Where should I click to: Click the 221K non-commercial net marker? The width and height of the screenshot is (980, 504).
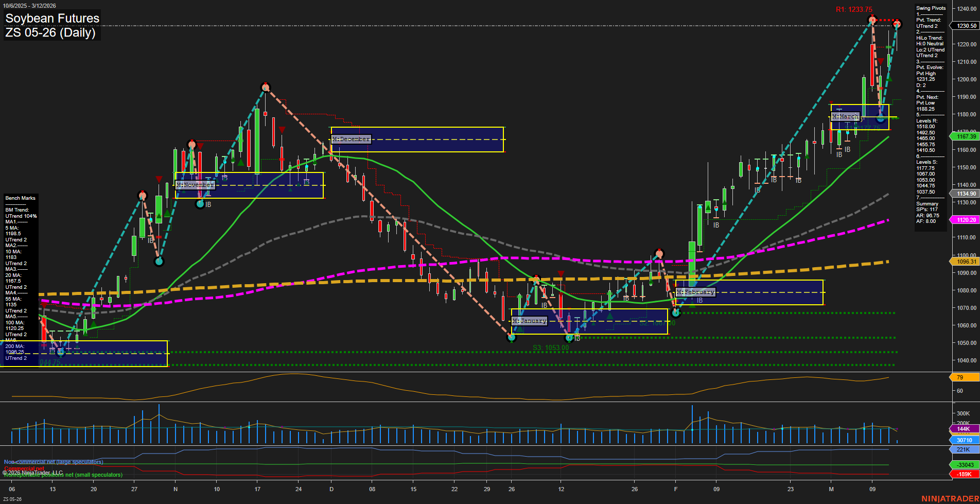tap(964, 449)
